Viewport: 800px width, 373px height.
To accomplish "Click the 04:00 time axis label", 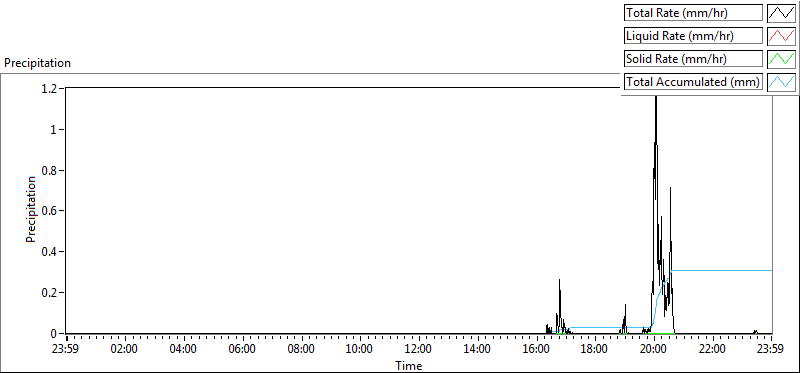I will pos(184,350).
